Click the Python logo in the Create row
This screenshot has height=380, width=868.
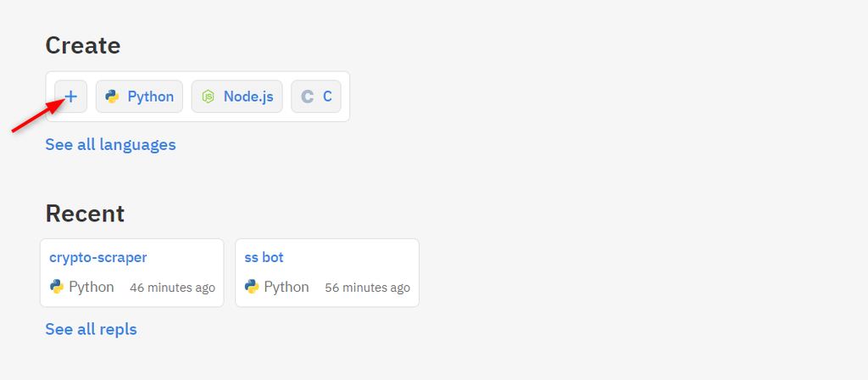point(113,97)
